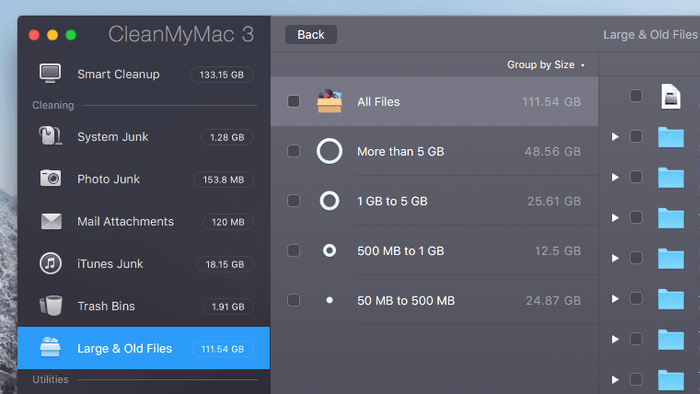Click the All Files box icon
This screenshot has width=700, height=394.
pyautogui.click(x=329, y=101)
